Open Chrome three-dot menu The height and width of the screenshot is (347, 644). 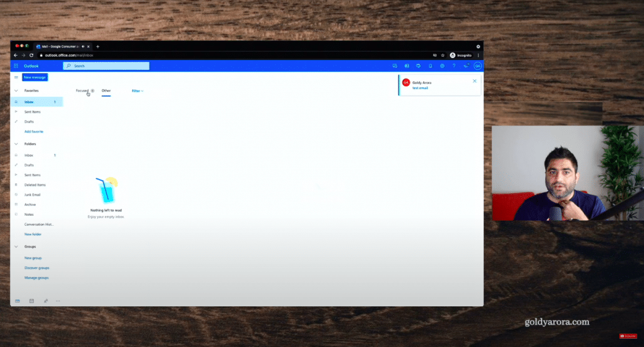pos(478,55)
